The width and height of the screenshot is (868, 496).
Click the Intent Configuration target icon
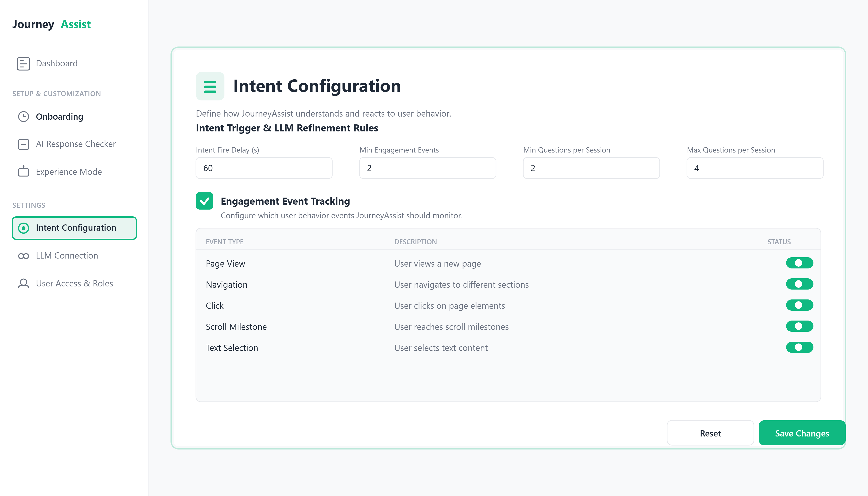23,228
